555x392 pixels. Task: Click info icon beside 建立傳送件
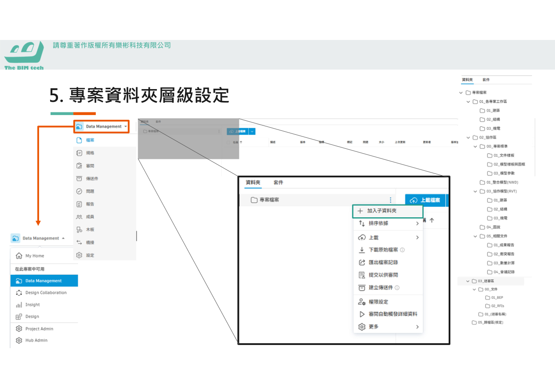coord(397,288)
